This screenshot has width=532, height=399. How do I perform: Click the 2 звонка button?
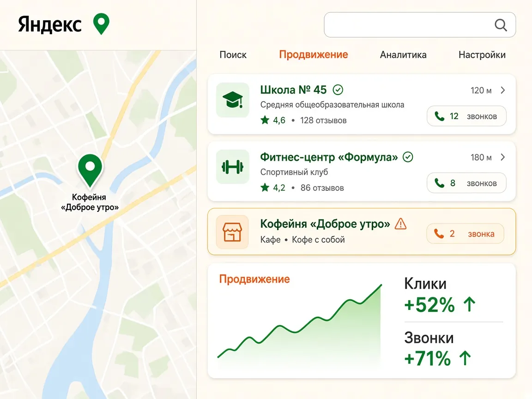(x=465, y=233)
